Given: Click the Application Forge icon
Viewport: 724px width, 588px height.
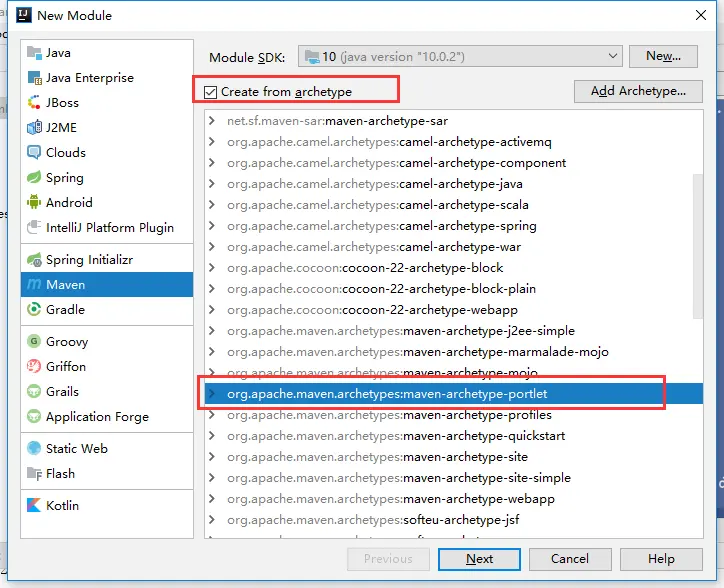Looking at the screenshot, I should 34,416.
